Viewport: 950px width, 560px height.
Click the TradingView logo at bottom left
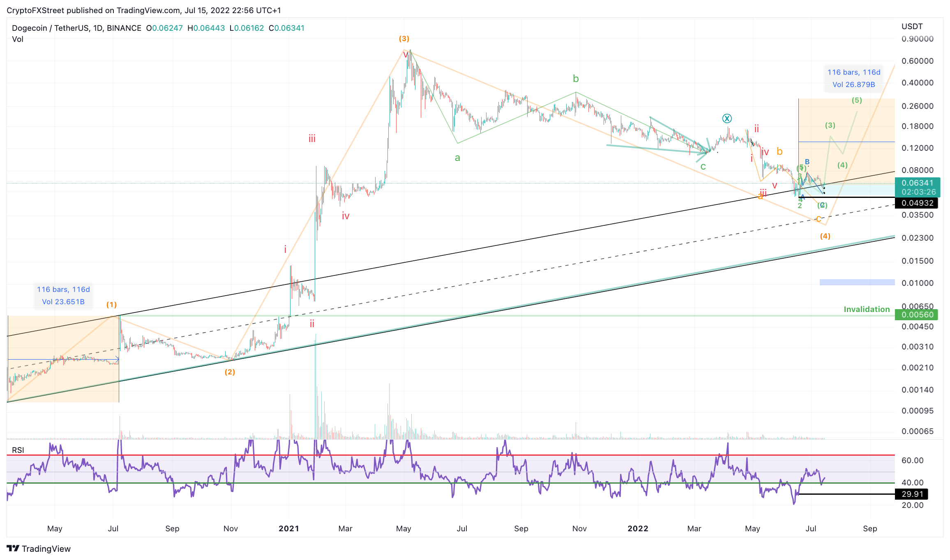point(39,549)
